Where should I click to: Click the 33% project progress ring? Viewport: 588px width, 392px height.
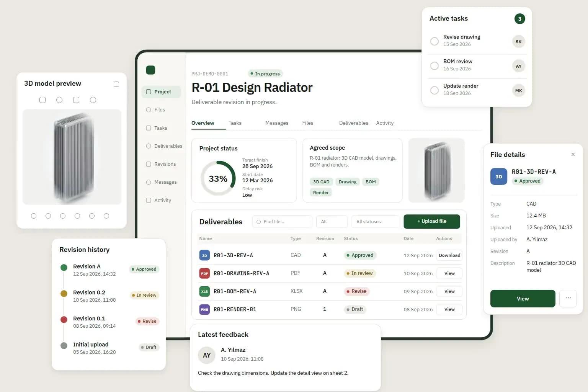click(218, 178)
